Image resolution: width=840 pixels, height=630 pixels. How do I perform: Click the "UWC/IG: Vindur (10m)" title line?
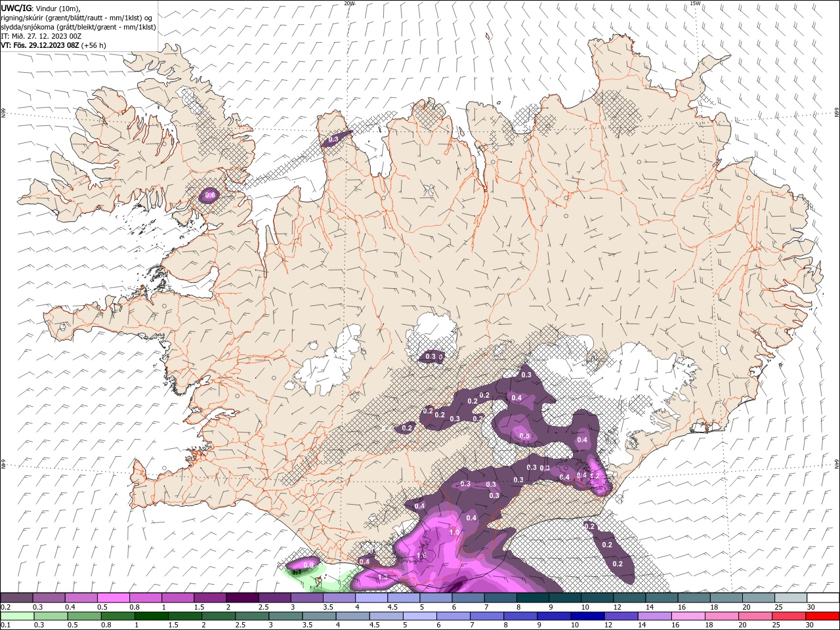point(40,7)
